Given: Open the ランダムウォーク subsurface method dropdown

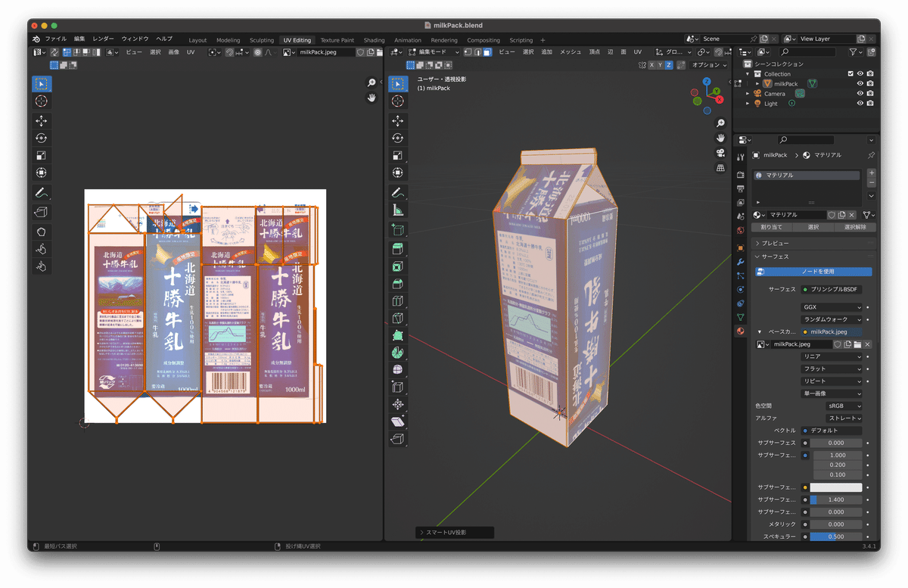Looking at the screenshot, I should click(x=832, y=320).
